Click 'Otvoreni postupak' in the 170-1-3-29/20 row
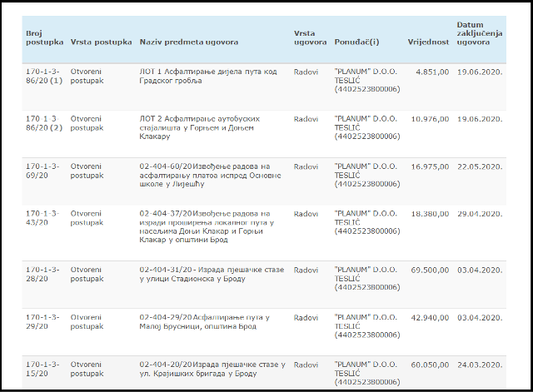 (x=87, y=322)
